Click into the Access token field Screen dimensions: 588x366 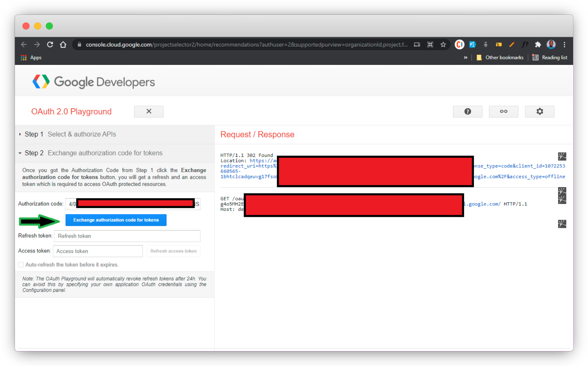(98, 251)
